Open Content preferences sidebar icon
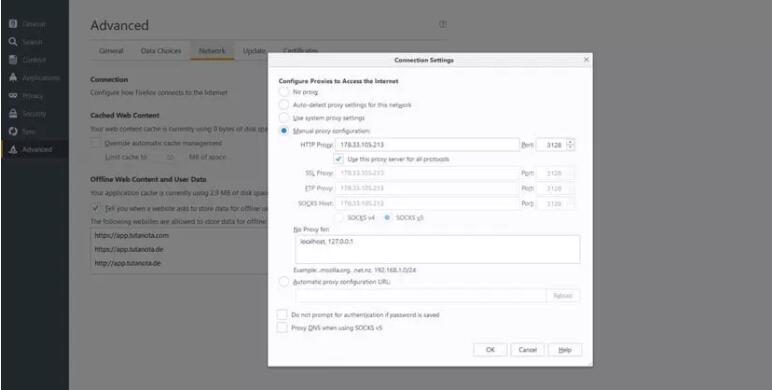Viewport: 772px width, 390px height. (x=13, y=60)
